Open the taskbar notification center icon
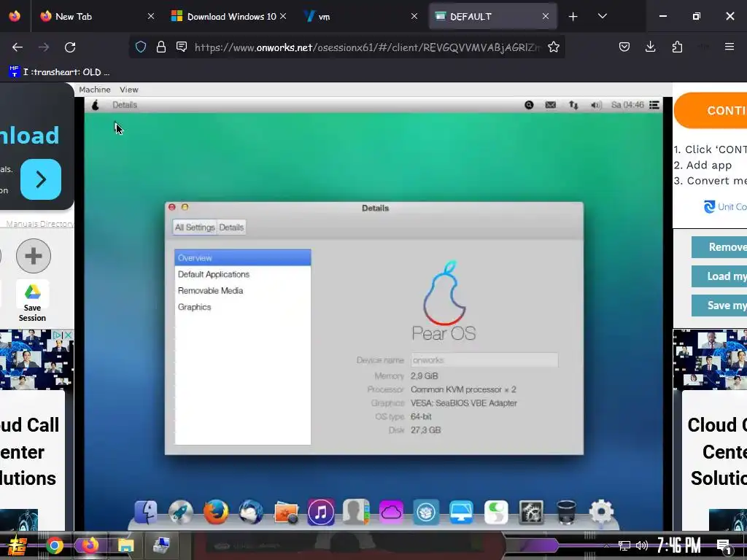747x560 pixels. 724,545
